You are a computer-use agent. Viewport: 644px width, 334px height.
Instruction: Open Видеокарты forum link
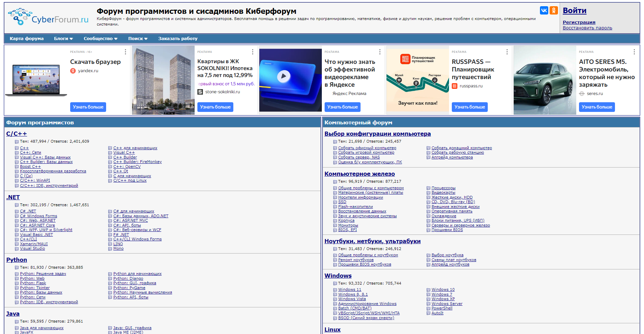(444, 193)
